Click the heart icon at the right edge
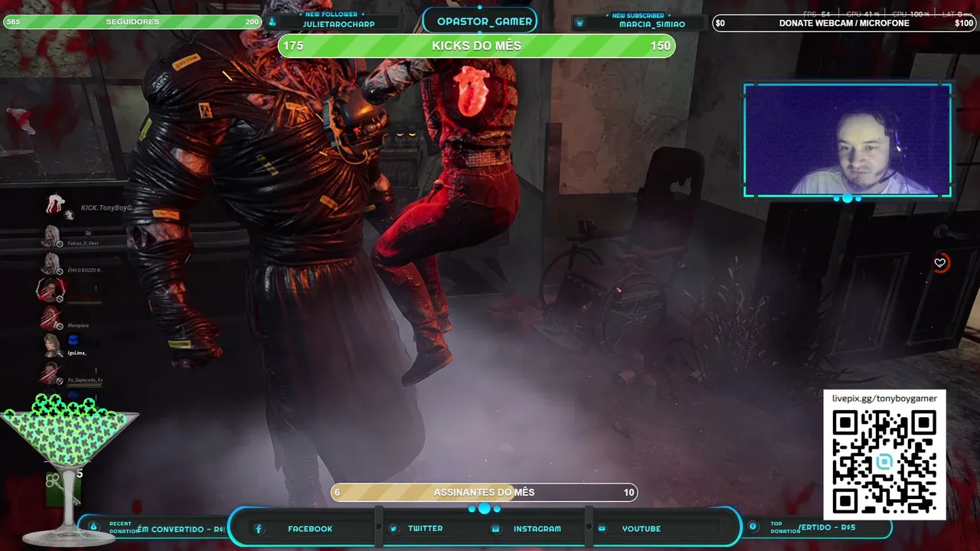The width and height of the screenshot is (980, 551). [940, 263]
